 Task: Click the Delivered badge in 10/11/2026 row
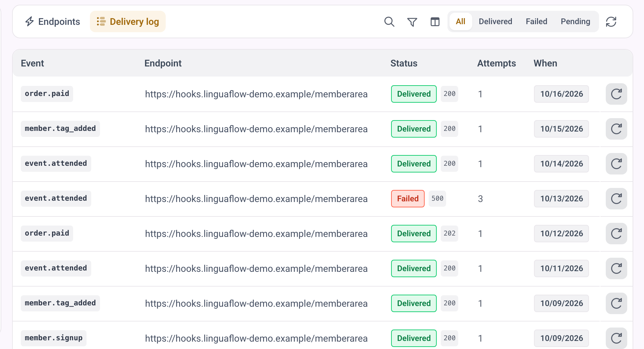pos(414,268)
